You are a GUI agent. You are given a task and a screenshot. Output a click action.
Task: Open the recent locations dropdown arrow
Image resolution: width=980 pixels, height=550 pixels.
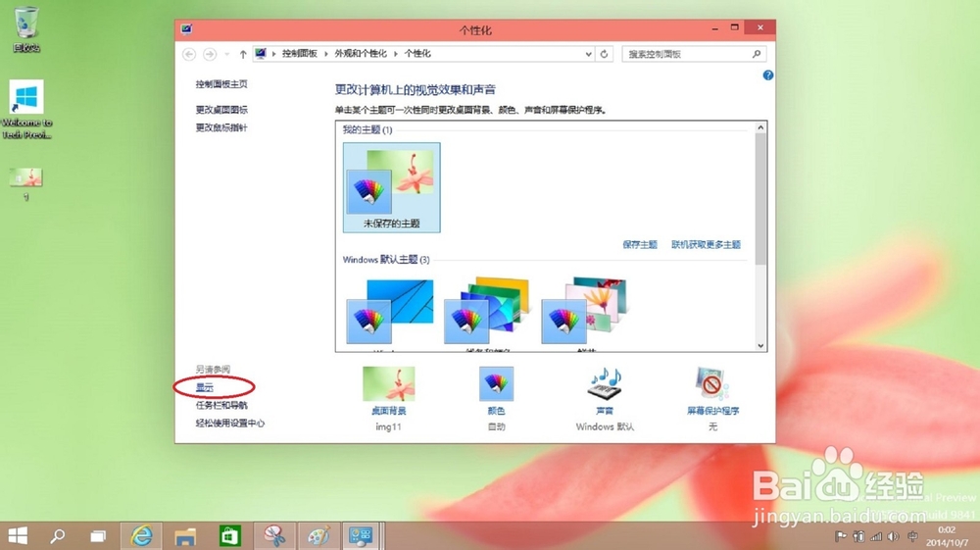(227, 54)
